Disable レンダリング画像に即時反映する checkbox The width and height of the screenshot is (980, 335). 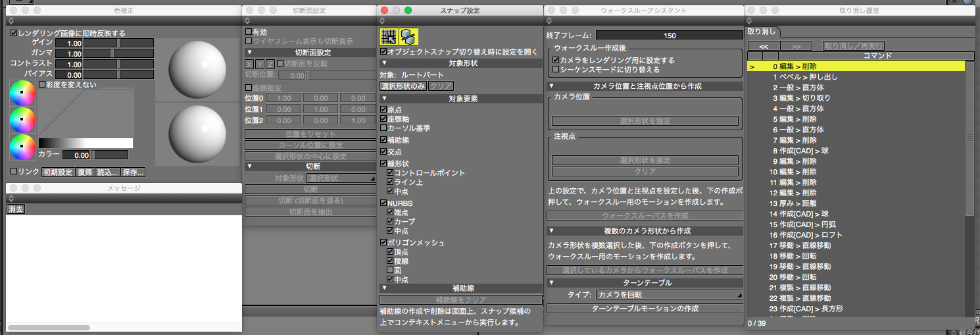[x=14, y=33]
